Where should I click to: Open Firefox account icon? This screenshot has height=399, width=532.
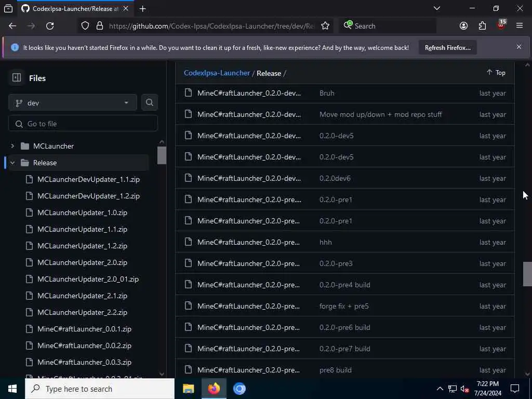tap(463, 26)
